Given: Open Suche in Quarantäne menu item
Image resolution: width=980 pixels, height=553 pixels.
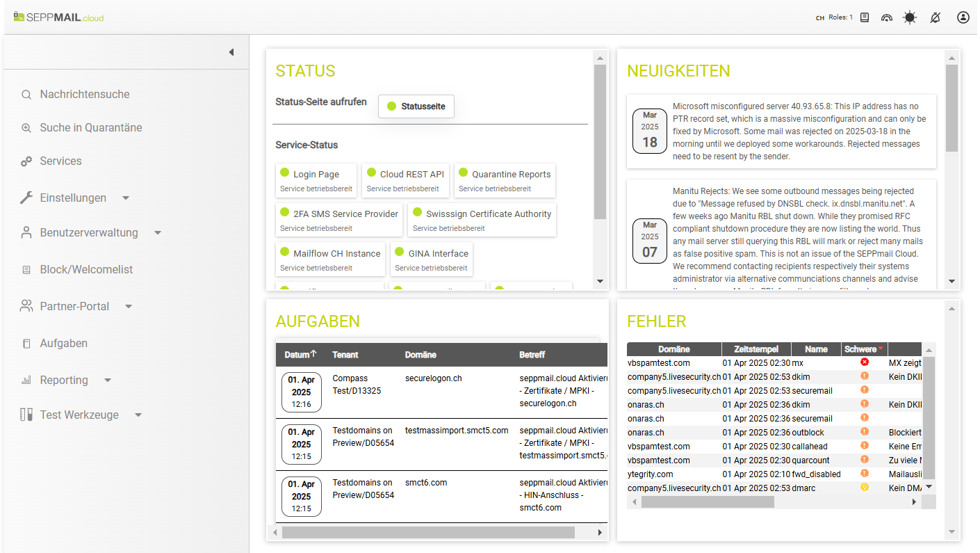Looking at the screenshot, I should coord(91,128).
